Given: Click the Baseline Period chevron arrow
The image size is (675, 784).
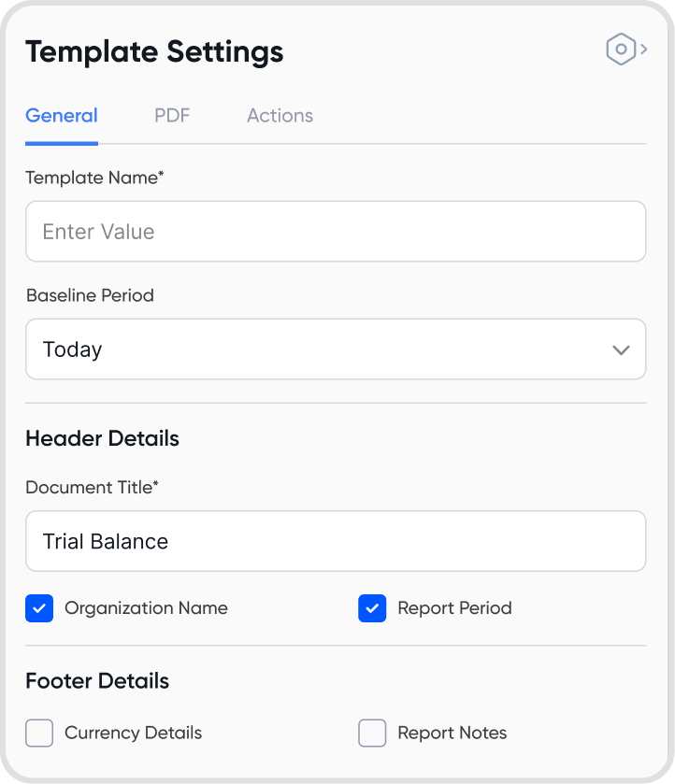Looking at the screenshot, I should 621,349.
